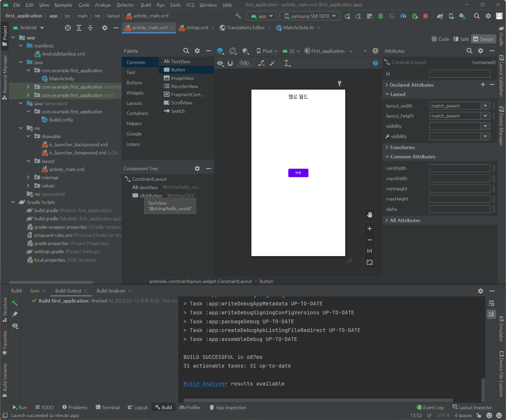The height and width of the screenshot is (420, 506).
Task: Toggle design View Options eye icon
Action: [x=220, y=63]
